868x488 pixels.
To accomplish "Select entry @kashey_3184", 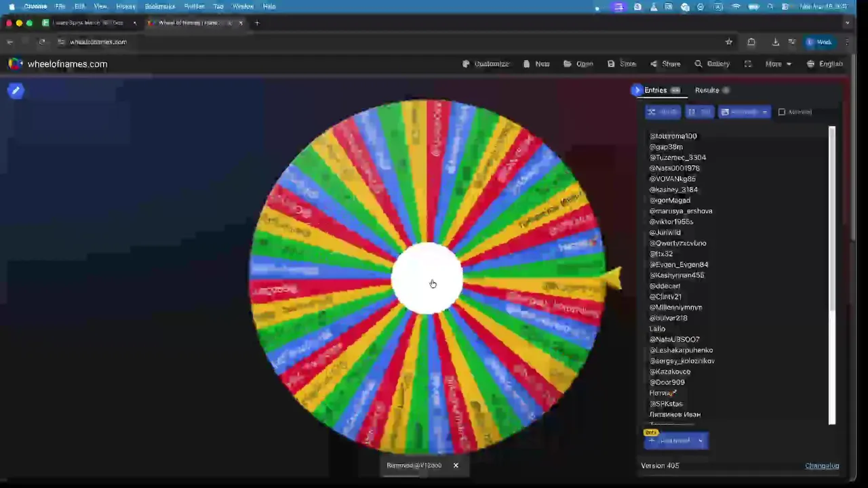I will (673, 190).
